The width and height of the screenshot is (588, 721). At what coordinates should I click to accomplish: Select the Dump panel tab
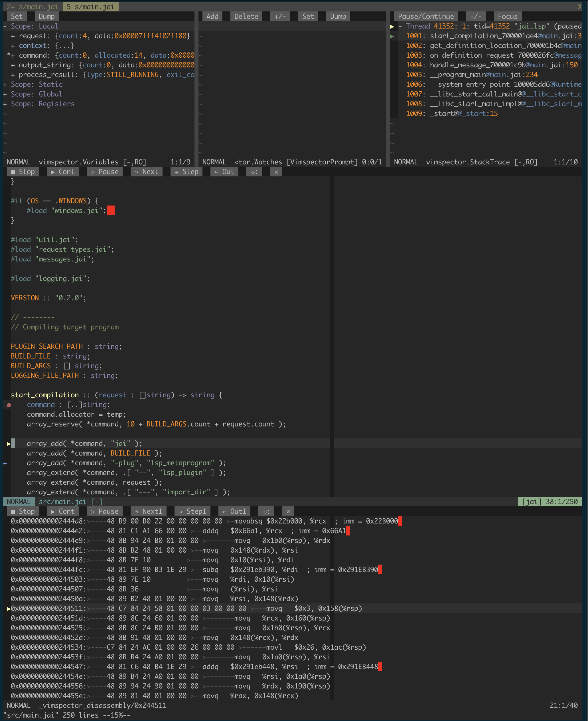coord(47,16)
